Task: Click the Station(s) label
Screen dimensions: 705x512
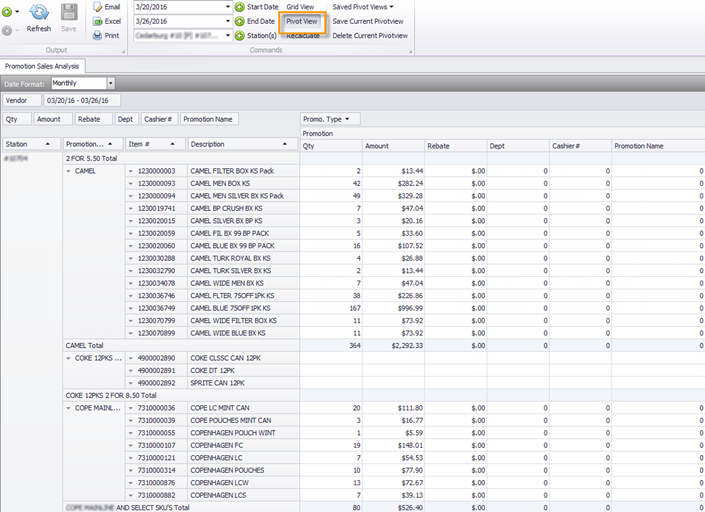Action: [262, 36]
